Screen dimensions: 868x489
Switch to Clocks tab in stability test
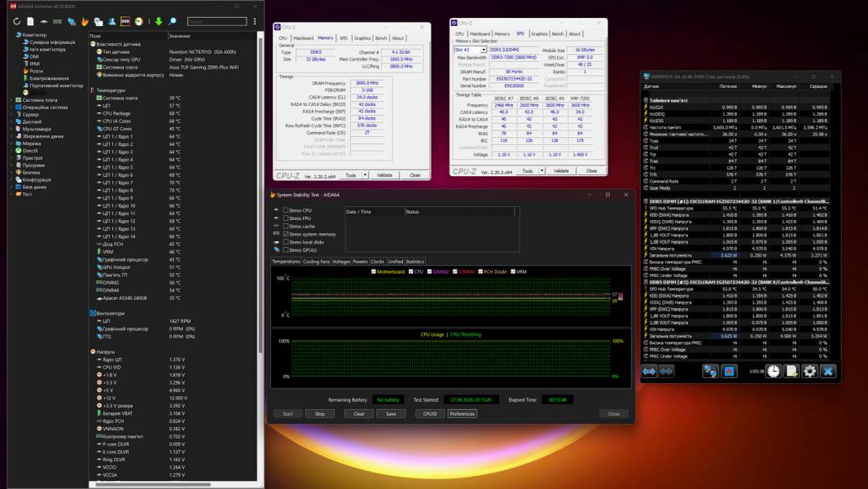pos(377,262)
